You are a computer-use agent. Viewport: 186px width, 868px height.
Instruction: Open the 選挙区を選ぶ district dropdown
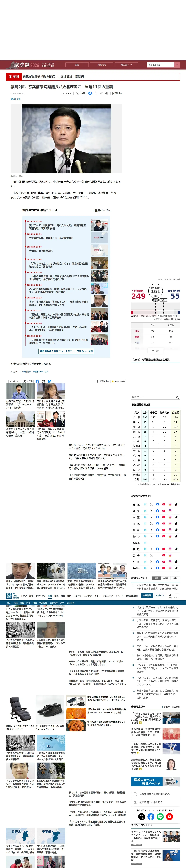coord(163,65)
